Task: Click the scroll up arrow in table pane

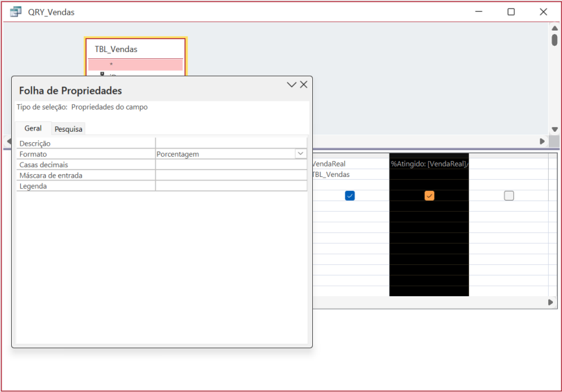Action: click(554, 28)
